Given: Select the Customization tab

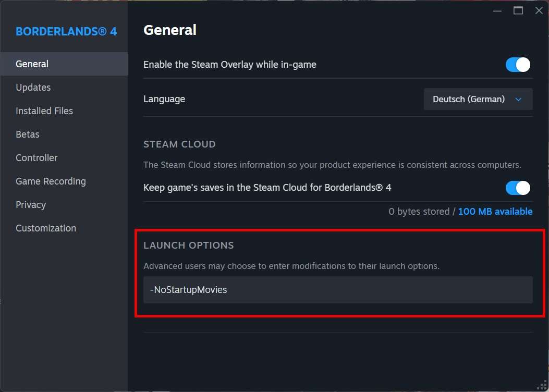Looking at the screenshot, I should click(64, 228).
